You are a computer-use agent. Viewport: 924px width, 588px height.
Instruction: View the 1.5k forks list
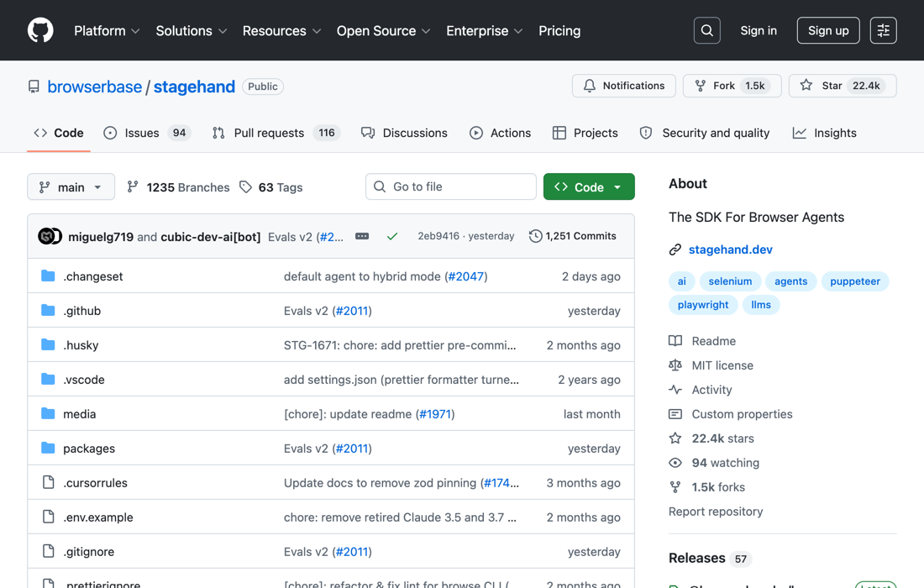pos(707,487)
